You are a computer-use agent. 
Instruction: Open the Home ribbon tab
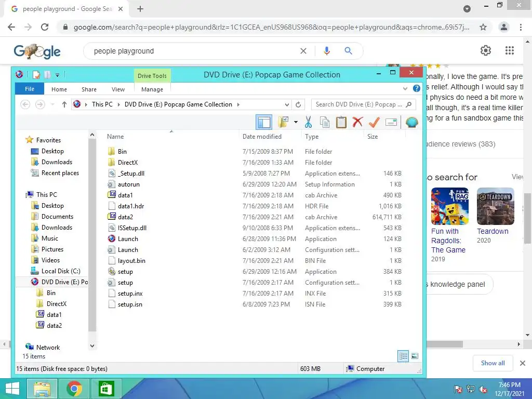(59, 89)
